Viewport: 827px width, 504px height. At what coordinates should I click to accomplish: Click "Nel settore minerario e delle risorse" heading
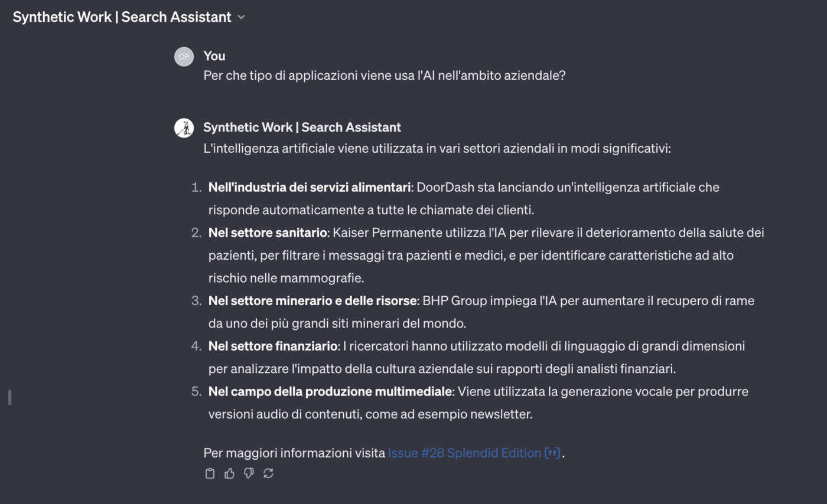(312, 301)
